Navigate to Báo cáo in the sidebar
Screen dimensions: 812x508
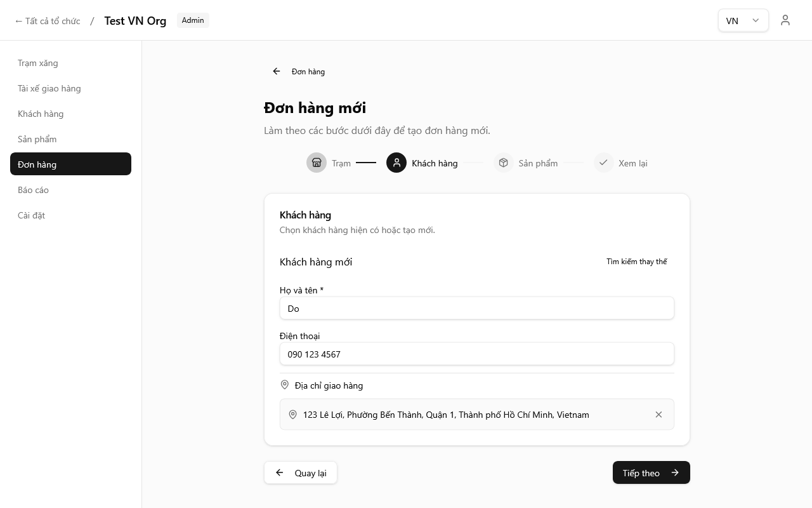[33, 190]
